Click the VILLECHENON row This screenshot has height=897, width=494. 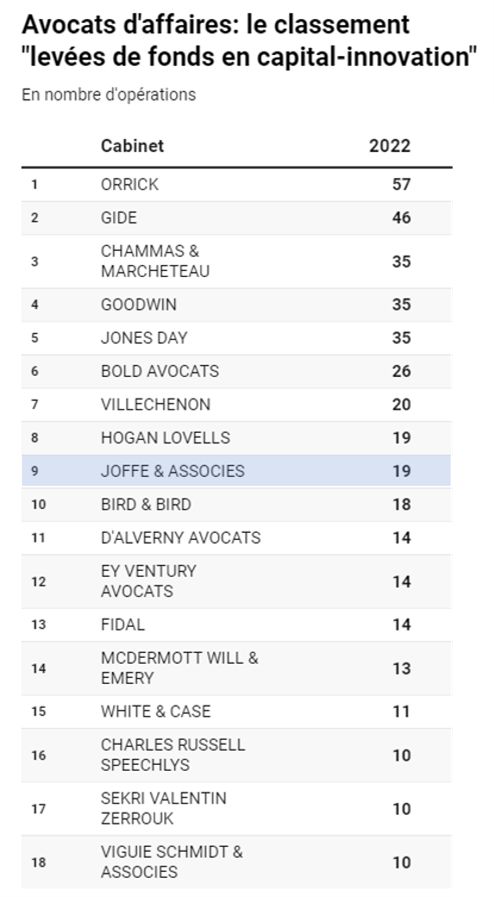(236, 404)
